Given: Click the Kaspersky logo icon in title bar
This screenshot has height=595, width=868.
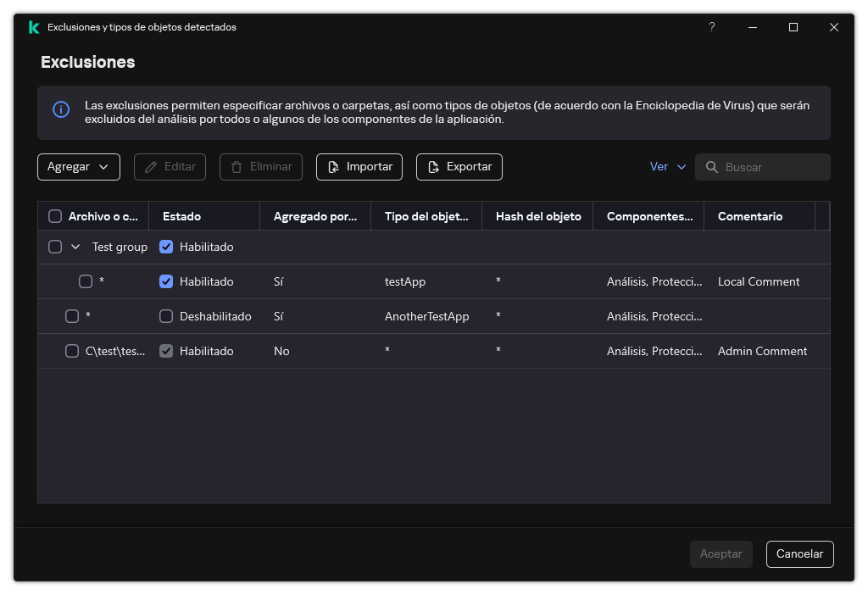Looking at the screenshot, I should tap(33, 27).
